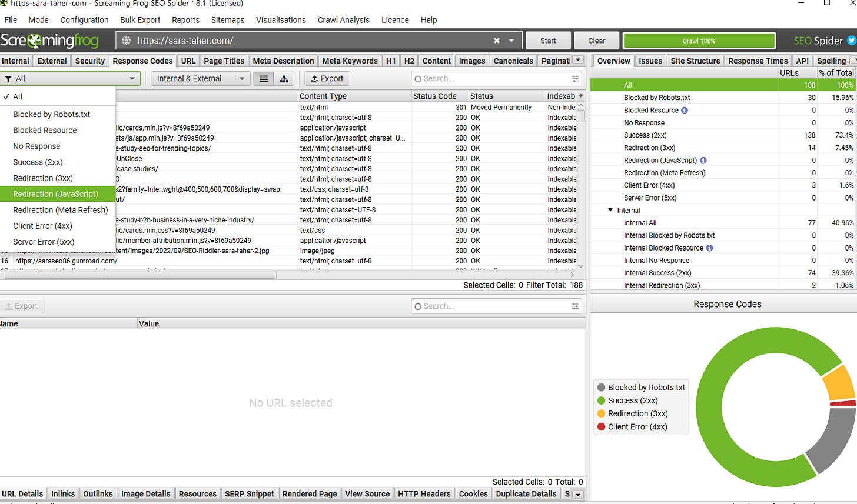
Task: Switch to the Site Structure tab
Action: click(x=695, y=60)
